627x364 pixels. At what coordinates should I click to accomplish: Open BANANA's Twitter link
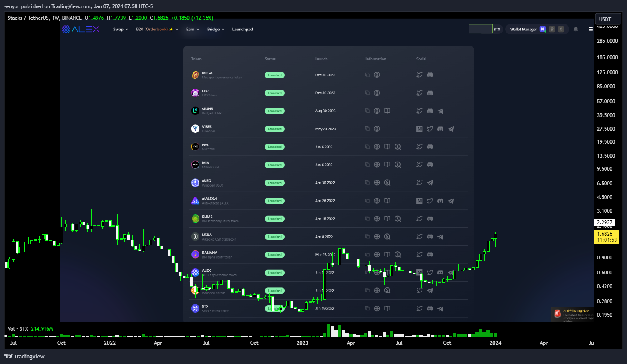click(419, 255)
